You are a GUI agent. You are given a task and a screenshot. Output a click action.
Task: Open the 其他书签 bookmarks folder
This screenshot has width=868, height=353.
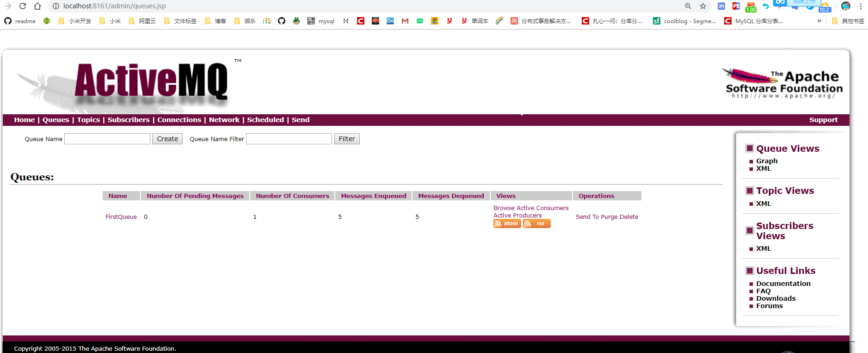848,21
